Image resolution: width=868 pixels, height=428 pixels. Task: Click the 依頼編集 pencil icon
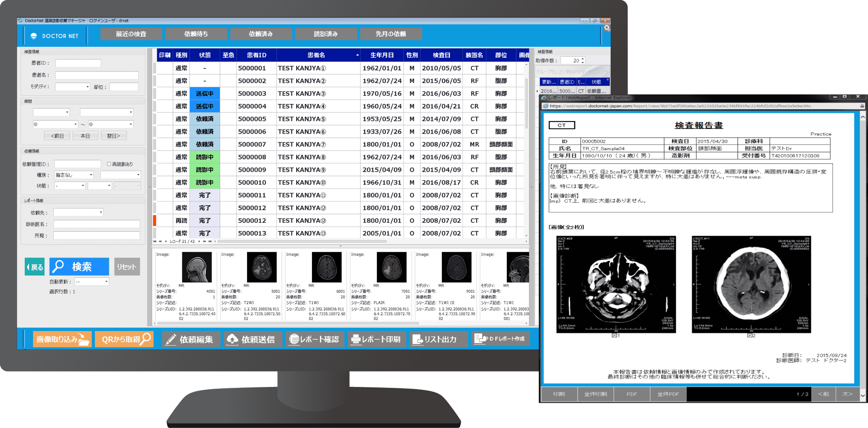[x=171, y=339]
